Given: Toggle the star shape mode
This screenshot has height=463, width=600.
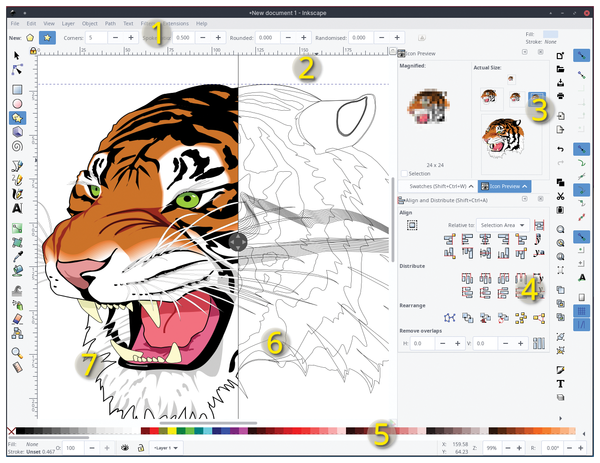Looking at the screenshot, I should pyautogui.click(x=47, y=38).
